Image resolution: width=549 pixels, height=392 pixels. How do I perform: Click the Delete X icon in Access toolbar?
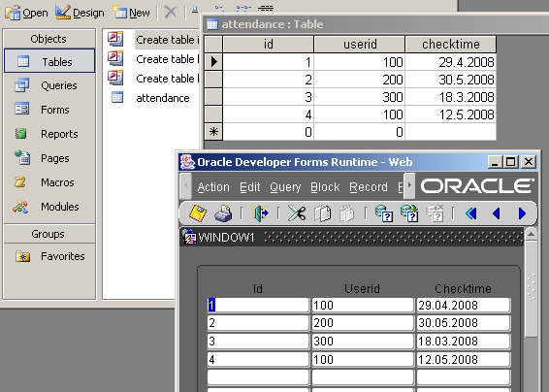tap(171, 13)
